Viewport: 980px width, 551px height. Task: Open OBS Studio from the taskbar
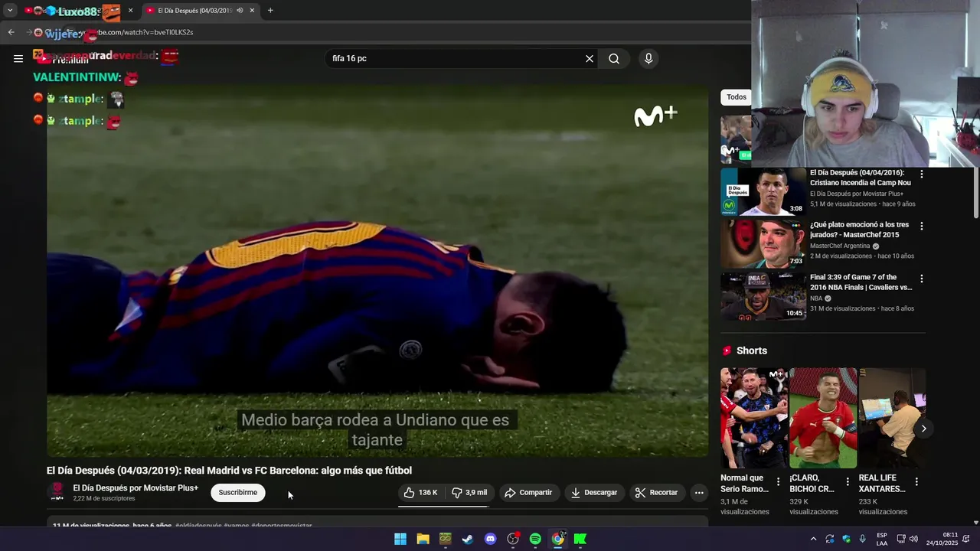(513, 539)
